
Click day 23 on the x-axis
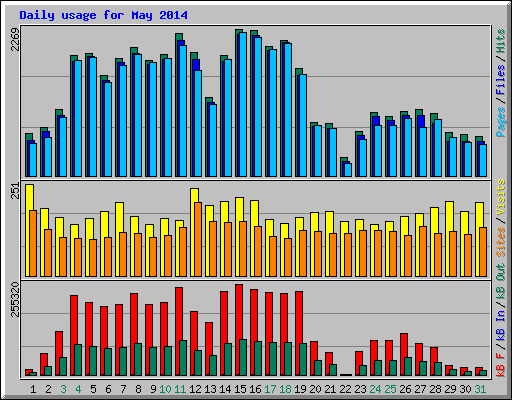pos(360,389)
